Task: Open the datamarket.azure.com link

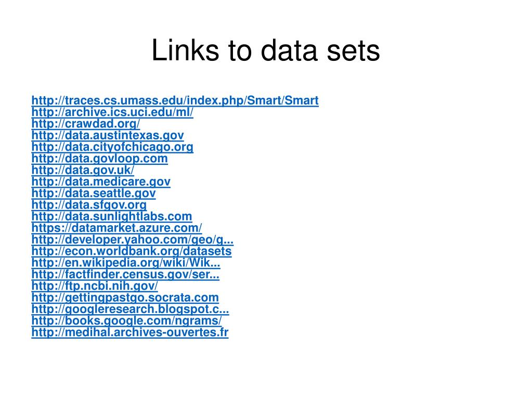Action: (116, 228)
